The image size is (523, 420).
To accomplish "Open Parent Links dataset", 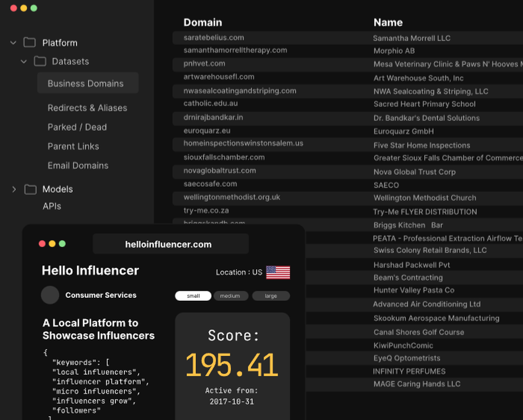I will point(73,147).
